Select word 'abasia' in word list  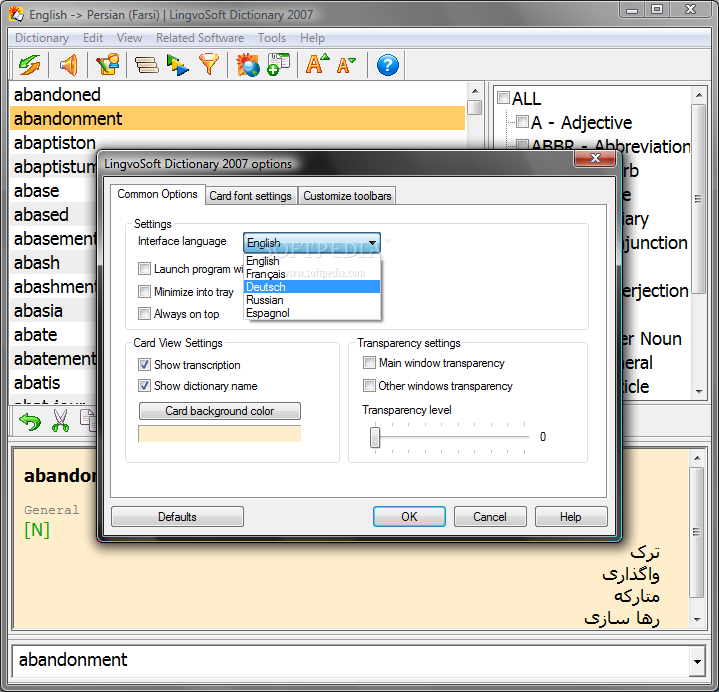pyautogui.click(x=54, y=311)
